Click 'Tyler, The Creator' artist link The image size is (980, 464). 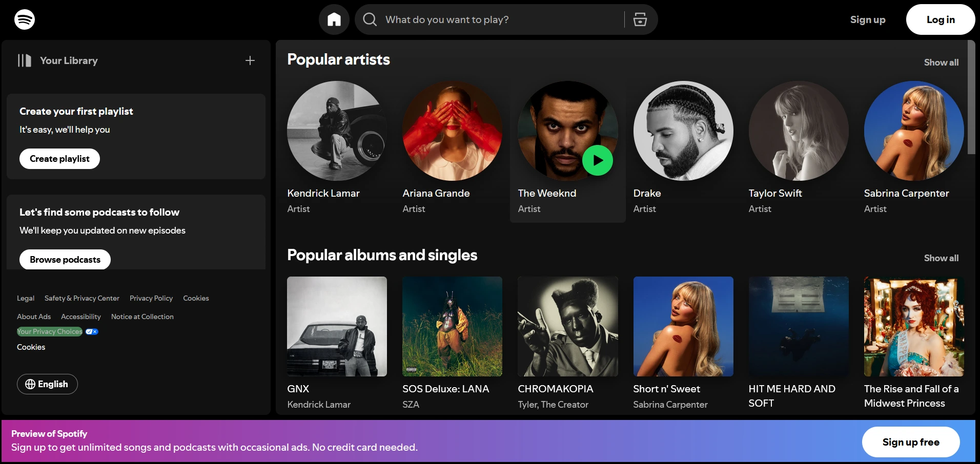[553, 405]
